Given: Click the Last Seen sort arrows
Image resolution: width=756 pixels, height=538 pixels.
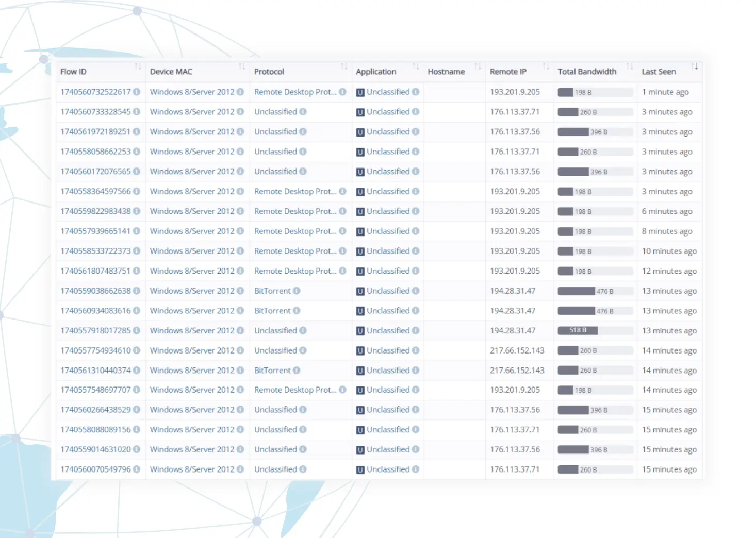Looking at the screenshot, I should [695, 66].
